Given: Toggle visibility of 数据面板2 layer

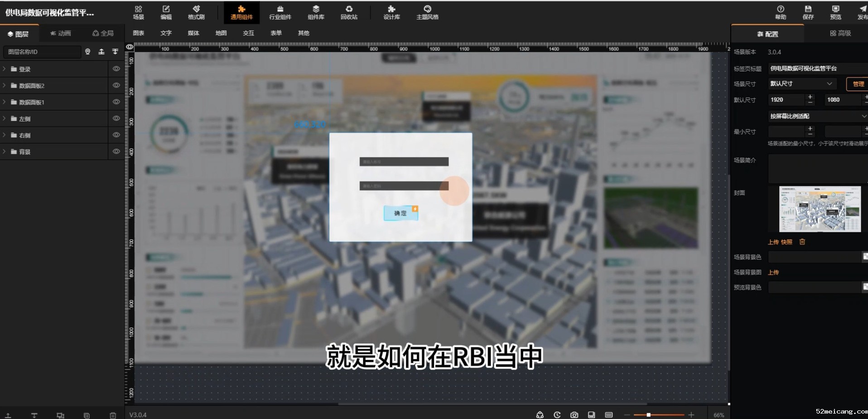Looking at the screenshot, I should click(x=116, y=85).
